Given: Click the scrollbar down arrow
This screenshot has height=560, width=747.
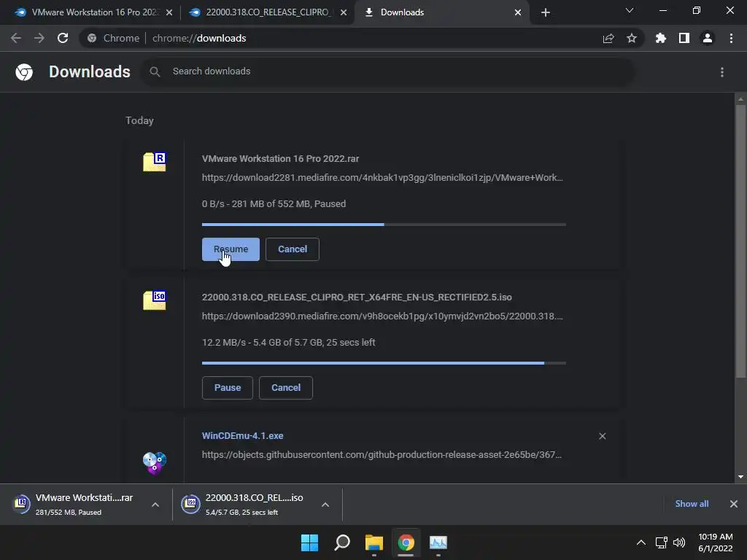Looking at the screenshot, I should tap(740, 477).
